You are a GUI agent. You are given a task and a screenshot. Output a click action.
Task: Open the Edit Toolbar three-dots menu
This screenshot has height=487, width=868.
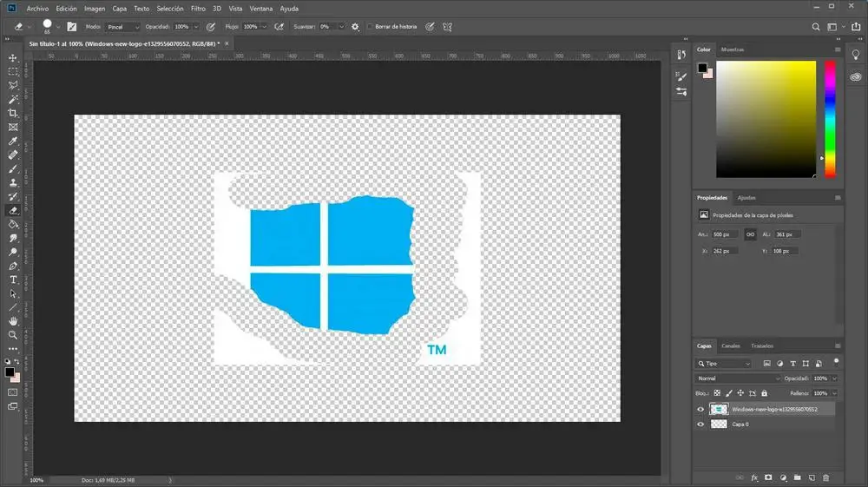pos(13,349)
